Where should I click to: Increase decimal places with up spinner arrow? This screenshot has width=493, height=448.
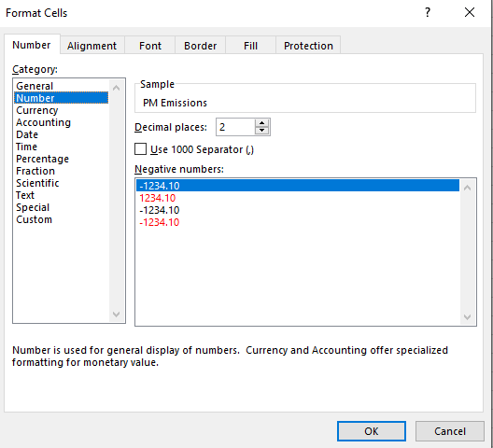tap(261, 123)
